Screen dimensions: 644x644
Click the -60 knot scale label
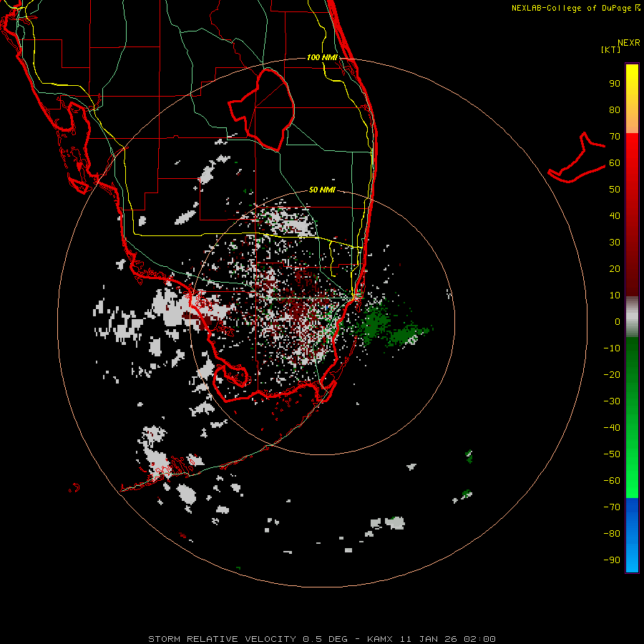tap(612, 481)
